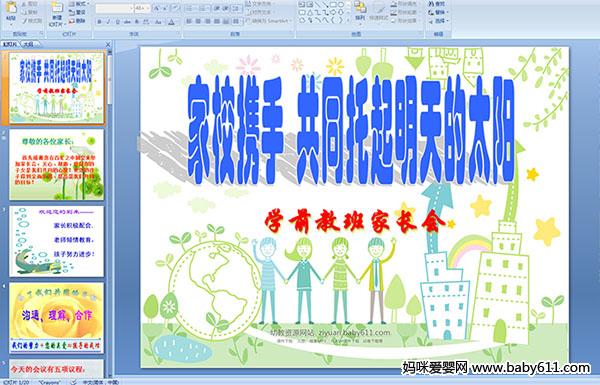Click the New Slide (新建幻灯片) icon
Image resolution: width=600 pixels, height=385 pixels.
click(x=57, y=7)
